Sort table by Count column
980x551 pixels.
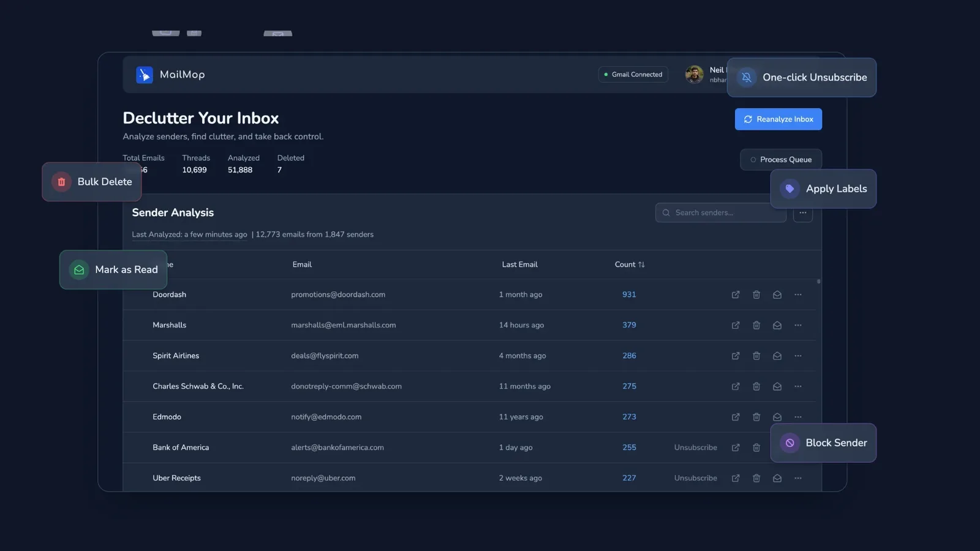[630, 264]
